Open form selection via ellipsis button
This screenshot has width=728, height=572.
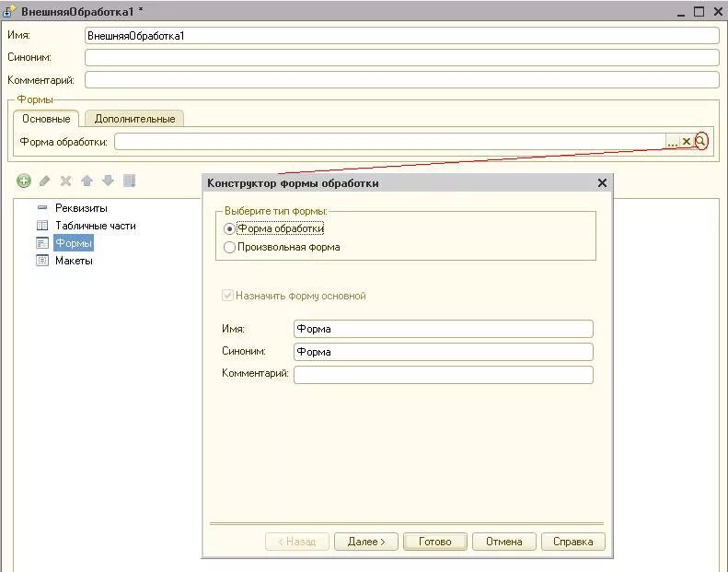(672, 141)
